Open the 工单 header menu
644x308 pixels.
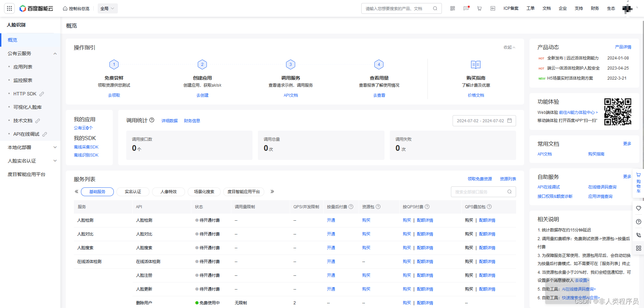click(531, 8)
